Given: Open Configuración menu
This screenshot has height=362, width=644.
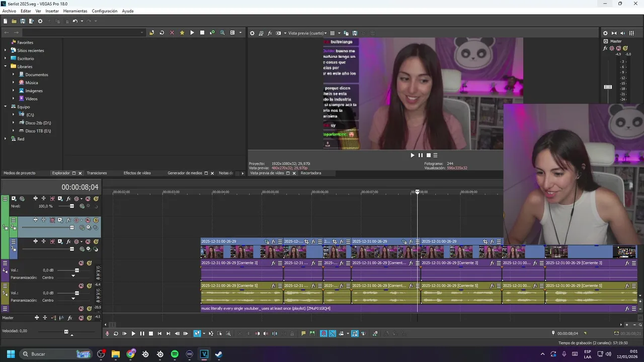Looking at the screenshot, I should pyautogui.click(x=105, y=11).
